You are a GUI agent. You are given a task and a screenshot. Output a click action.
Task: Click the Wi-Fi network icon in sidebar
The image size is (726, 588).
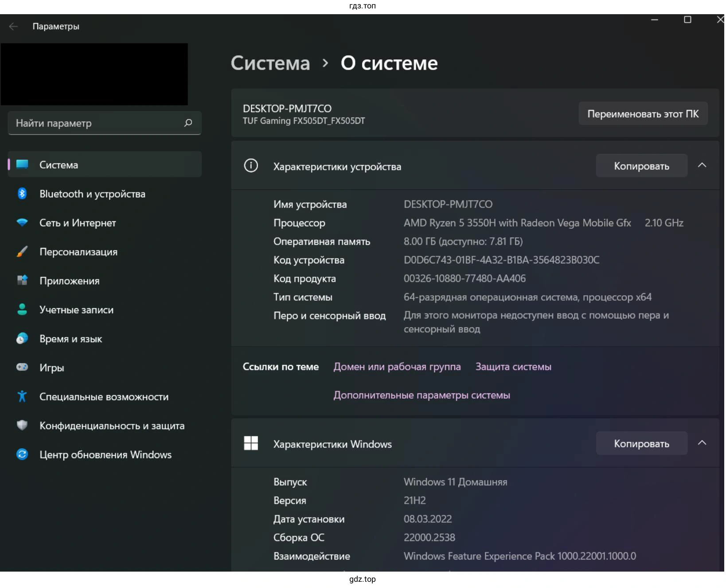point(22,223)
